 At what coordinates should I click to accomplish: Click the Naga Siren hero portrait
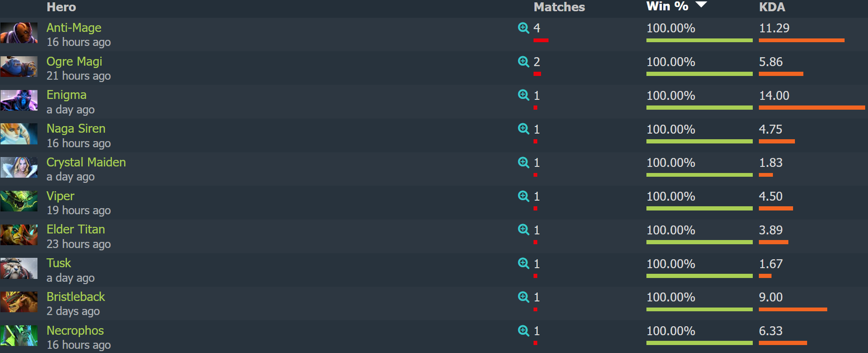point(19,134)
